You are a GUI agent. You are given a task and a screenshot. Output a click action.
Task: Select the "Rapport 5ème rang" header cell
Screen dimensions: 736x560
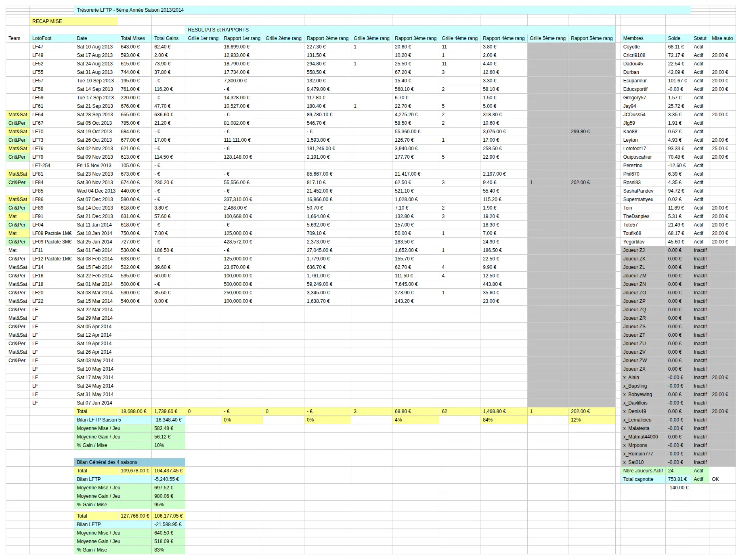[x=591, y=38]
